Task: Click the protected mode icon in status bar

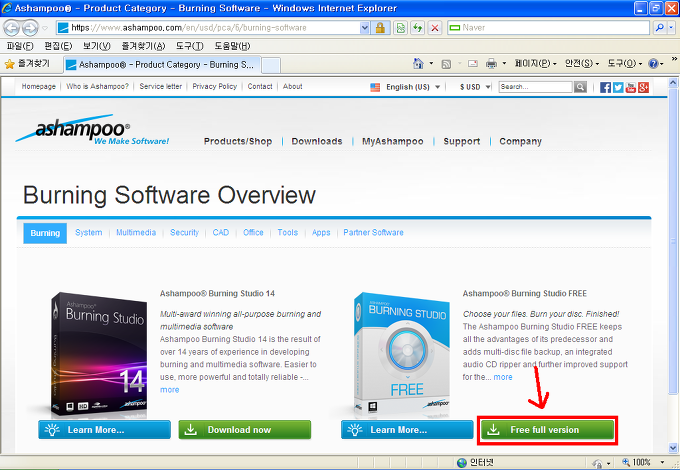Action: pyautogui.click(x=598, y=463)
